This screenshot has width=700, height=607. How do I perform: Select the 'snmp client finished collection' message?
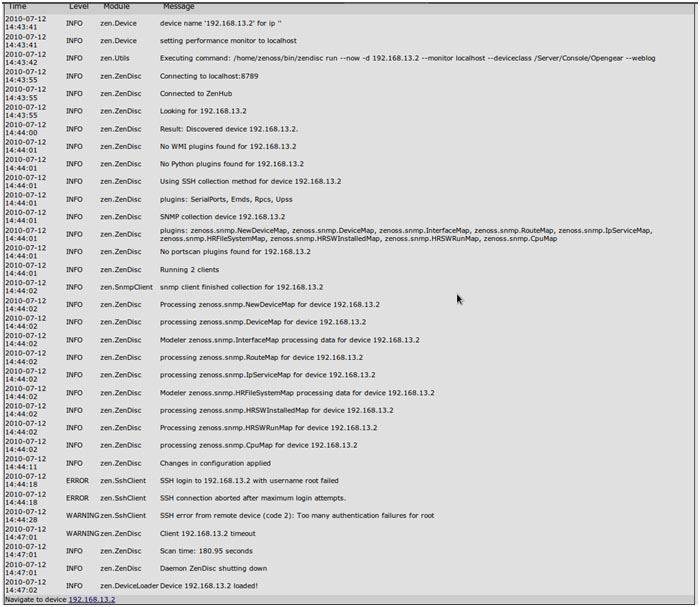(x=242, y=287)
